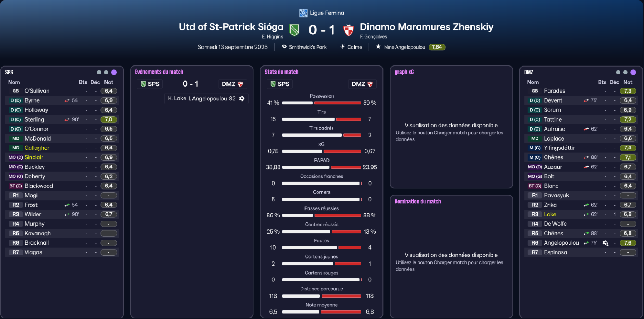Click the sun weather icon beside Calme
This screenshot has width=644, height=319.
(x=343, y=47)
